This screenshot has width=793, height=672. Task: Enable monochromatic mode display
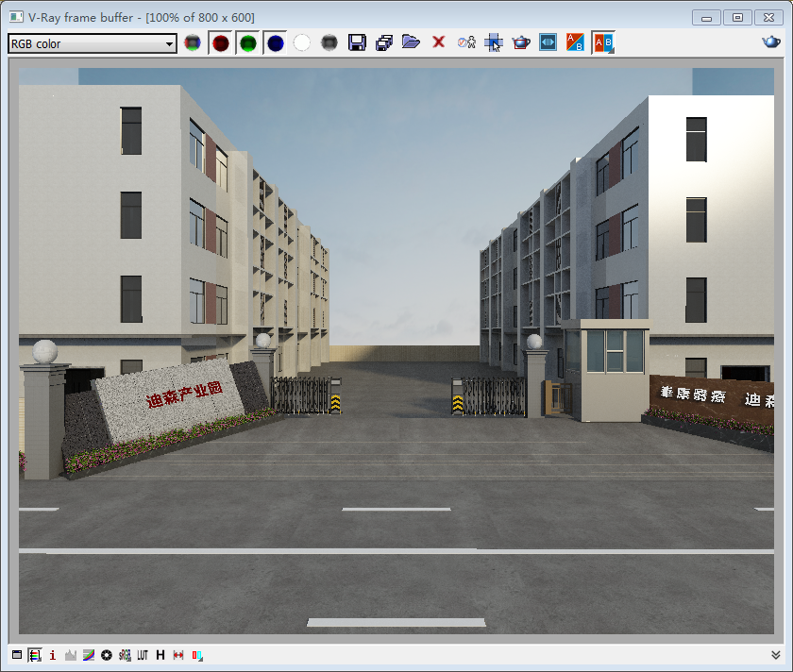329,42
